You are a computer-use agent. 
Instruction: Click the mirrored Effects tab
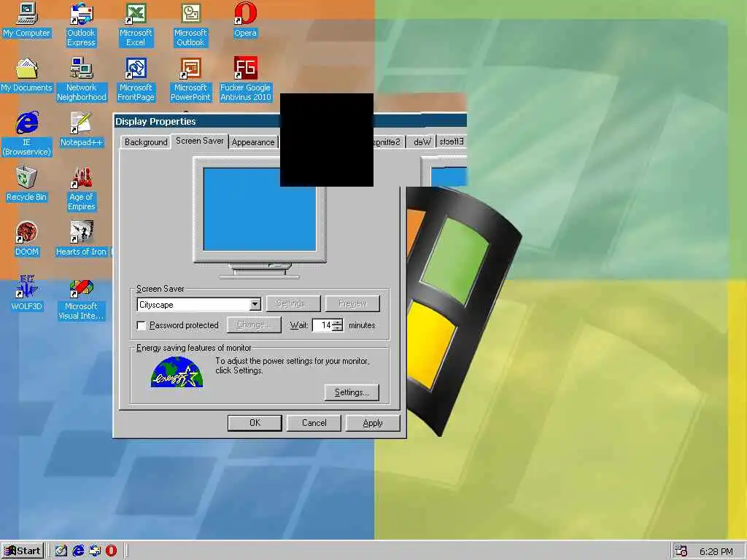pyautogui.click(x=451, y=141)
